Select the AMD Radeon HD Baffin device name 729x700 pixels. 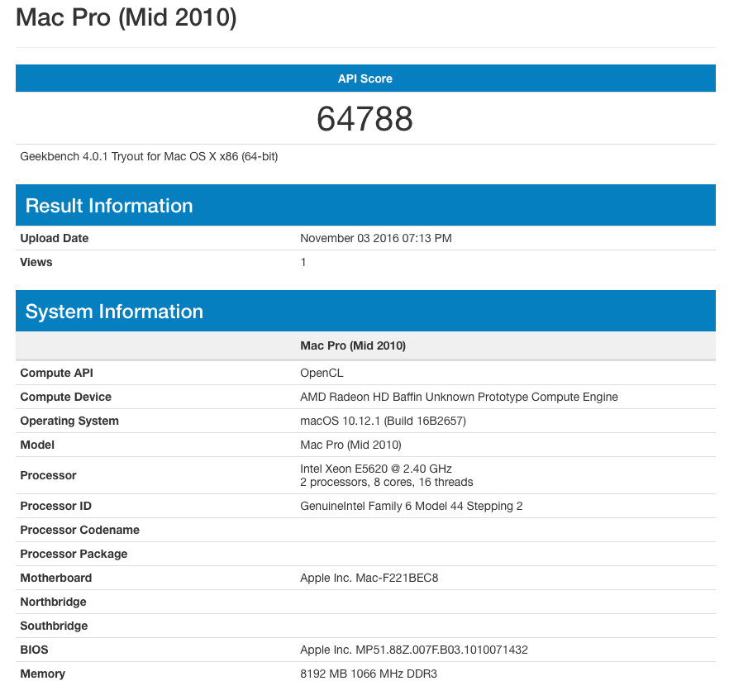click(x=459, y=397)
